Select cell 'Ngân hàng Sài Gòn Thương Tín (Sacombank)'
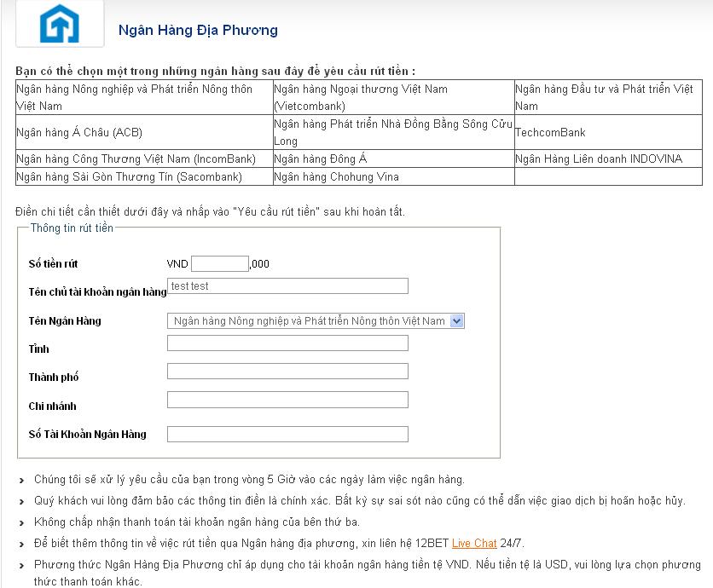 tap(144, 176)
